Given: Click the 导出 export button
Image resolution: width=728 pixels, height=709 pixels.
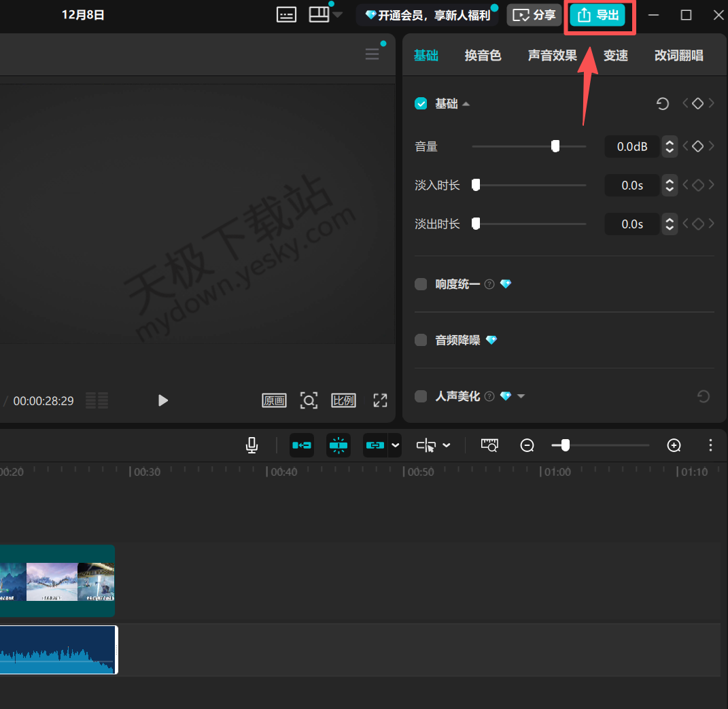Looking at the screenshot, I should click(x=599, y=15).
